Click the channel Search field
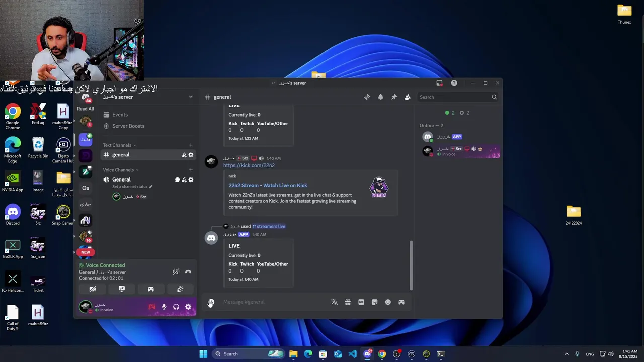 point(458,97)
